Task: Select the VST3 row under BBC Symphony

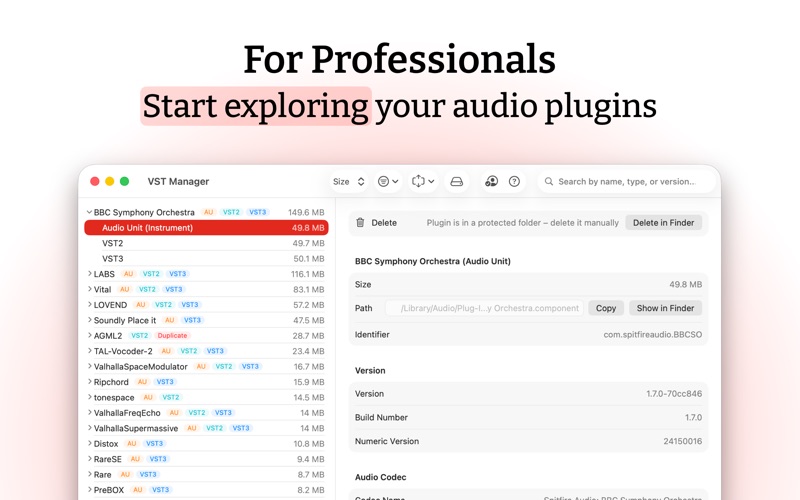Action: 206,259
